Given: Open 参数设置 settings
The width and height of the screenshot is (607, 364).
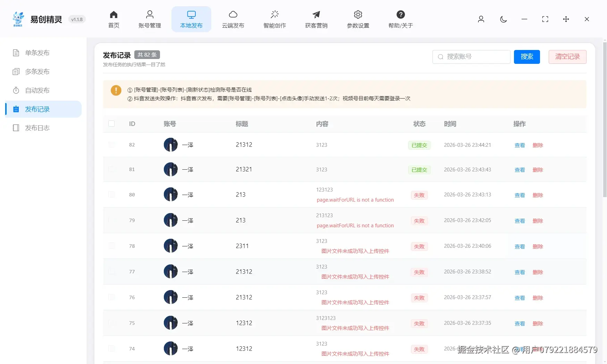Looking at the screenshot, I should pos(357,19).
